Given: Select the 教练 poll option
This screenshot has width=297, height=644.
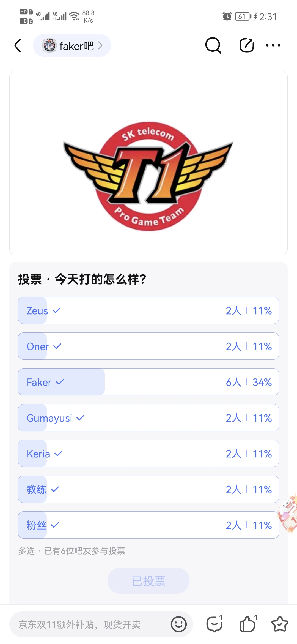Looking at the screenshot, I should [148, 489].
